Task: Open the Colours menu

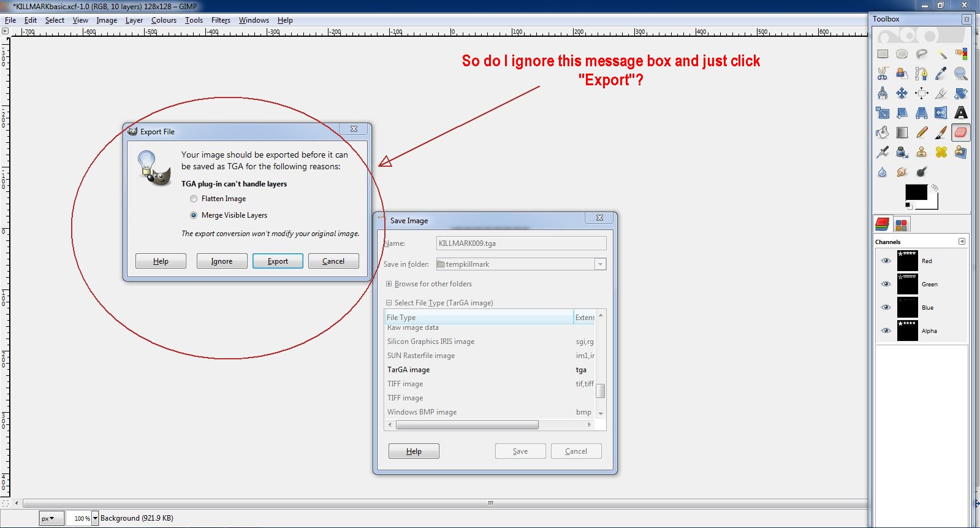Action: click(x=164, y=20)
